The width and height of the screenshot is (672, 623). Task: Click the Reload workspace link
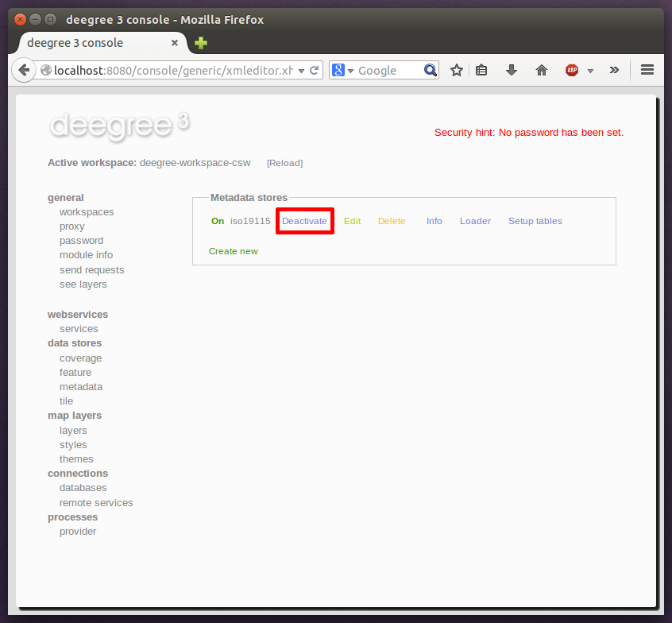284,163
